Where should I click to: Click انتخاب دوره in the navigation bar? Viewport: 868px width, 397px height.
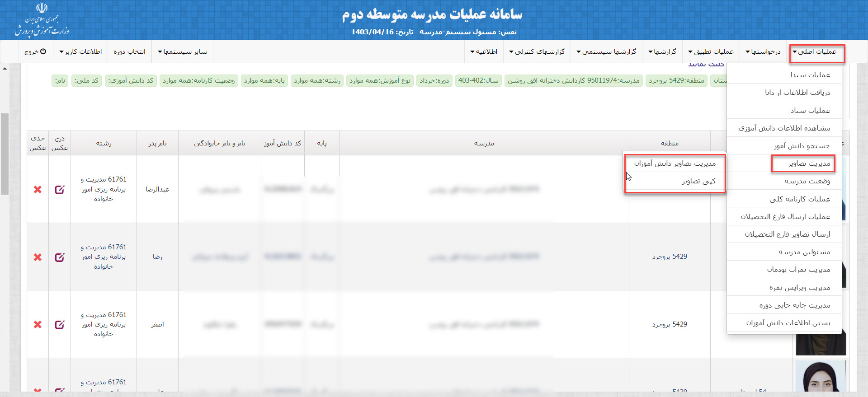click(129, 52)
